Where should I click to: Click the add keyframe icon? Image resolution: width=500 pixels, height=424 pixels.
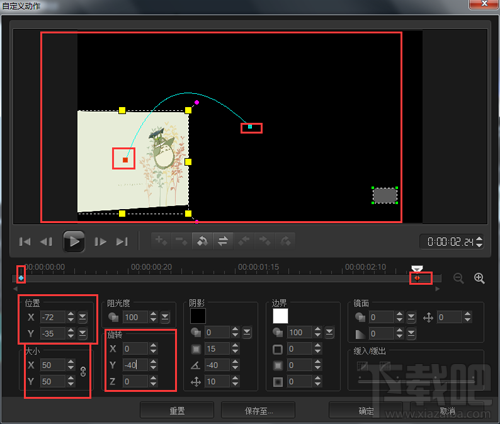tap(161, 241)
